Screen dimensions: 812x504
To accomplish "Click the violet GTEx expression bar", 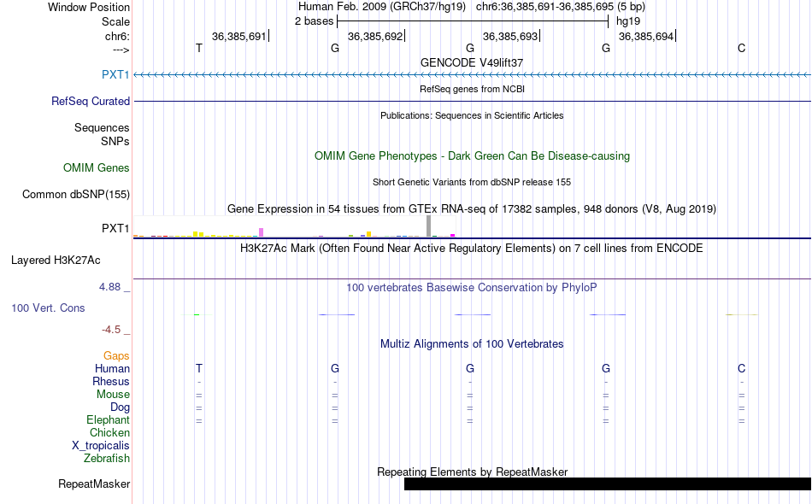I will click(261, 232).
